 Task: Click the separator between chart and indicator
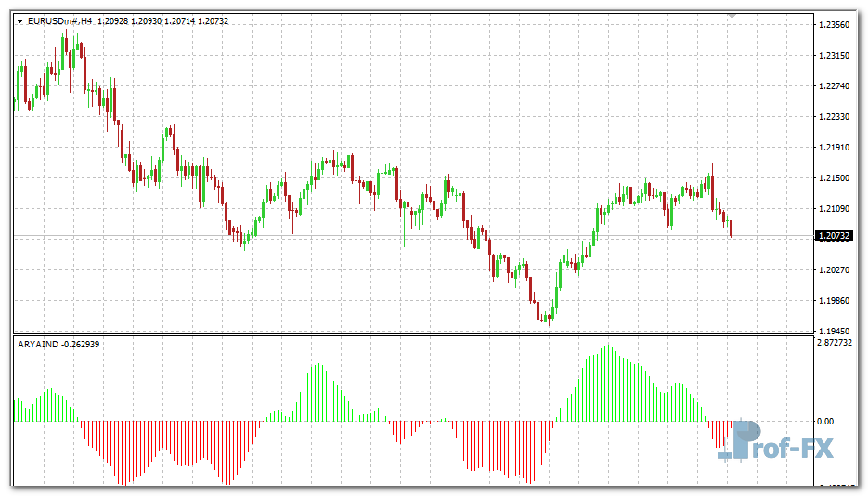408,335
